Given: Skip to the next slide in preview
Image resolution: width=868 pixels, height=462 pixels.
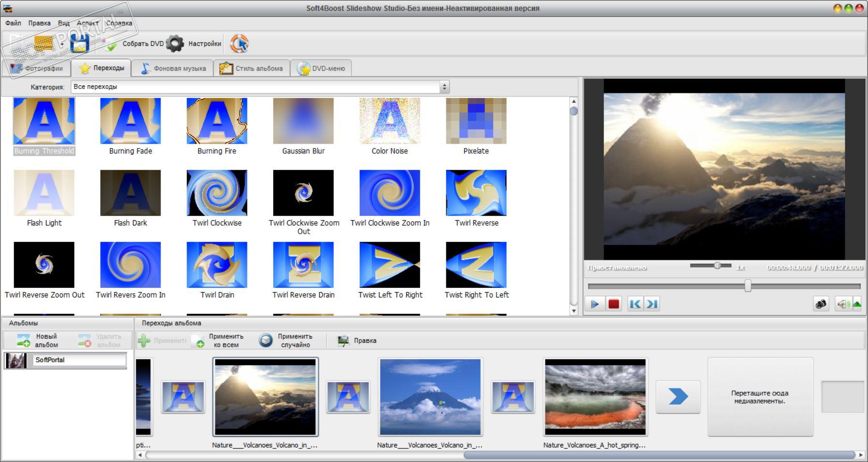Looking at the screenshot, I should click(x=652, y=304).
